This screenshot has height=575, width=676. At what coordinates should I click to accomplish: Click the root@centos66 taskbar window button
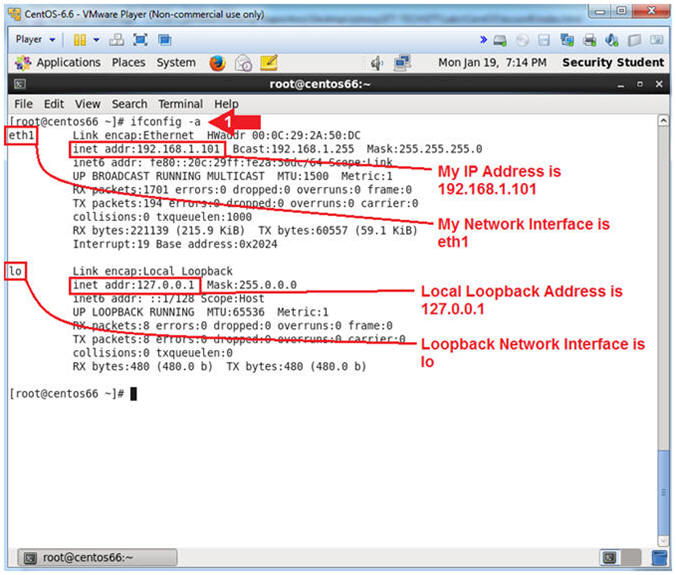tap(97, 558)
